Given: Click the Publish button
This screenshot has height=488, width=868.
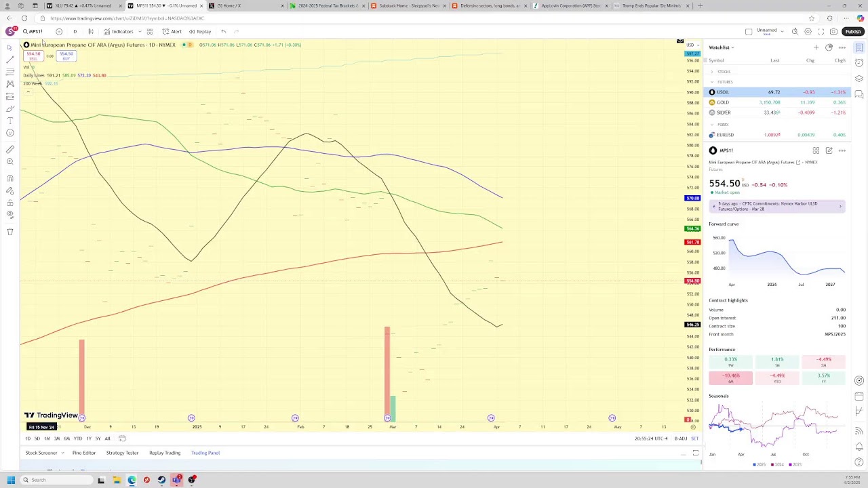Looking at the screenshot, I should tap(852, 31).
